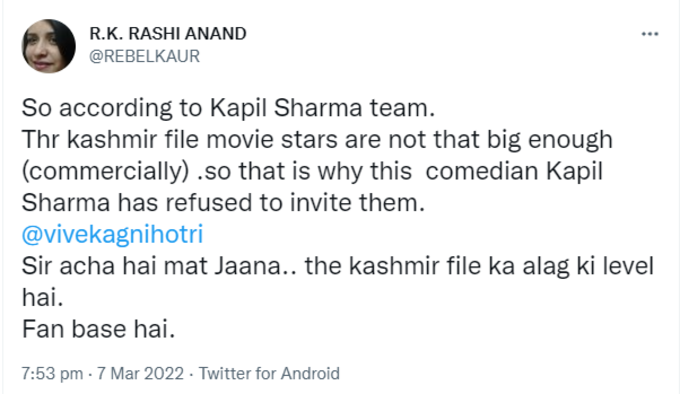The width and height of the screenshot is (680, 394).
Task: Click the word 'comedian' in the tweet text
Action: [482, 171]
